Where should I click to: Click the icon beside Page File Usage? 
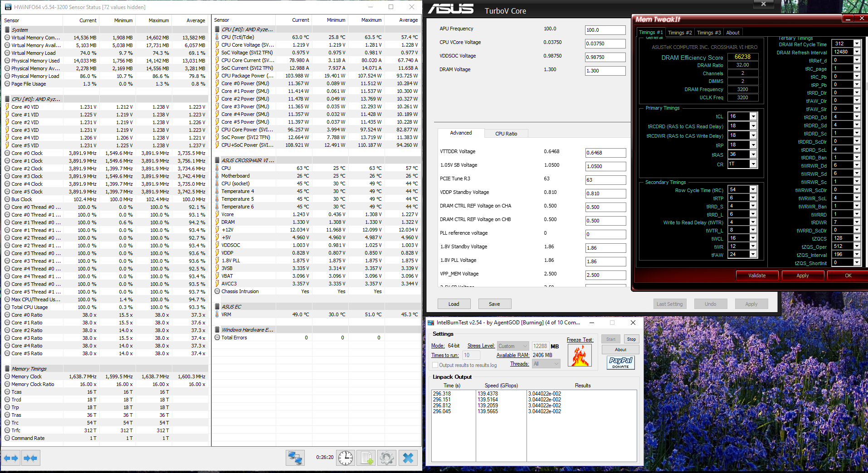click(x=7, y=84)
